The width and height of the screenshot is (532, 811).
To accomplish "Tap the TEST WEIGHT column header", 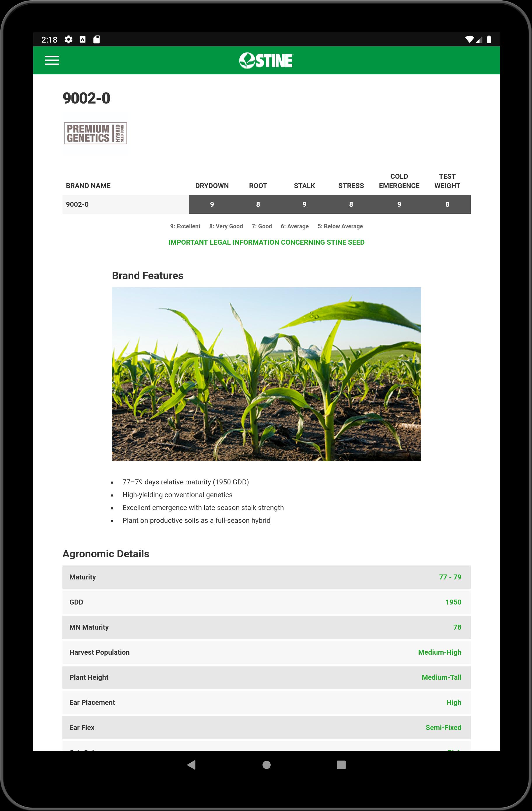I will click(447, 181).
